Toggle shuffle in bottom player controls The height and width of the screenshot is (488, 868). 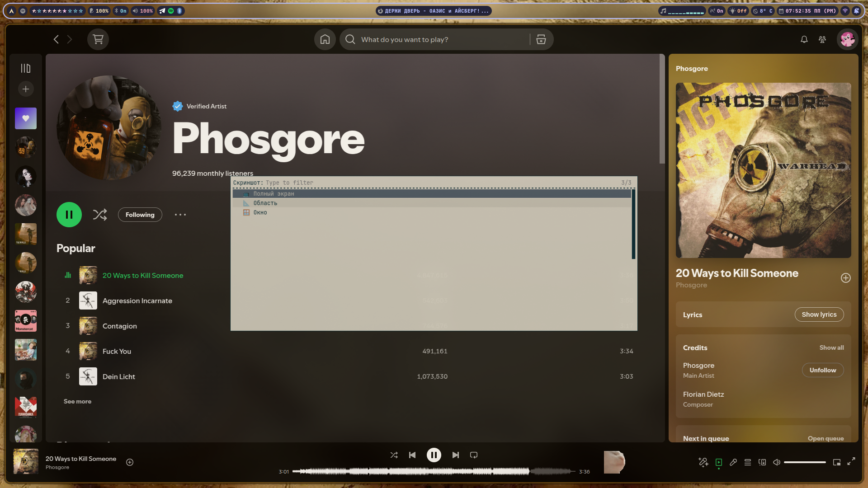pos(394,455)
